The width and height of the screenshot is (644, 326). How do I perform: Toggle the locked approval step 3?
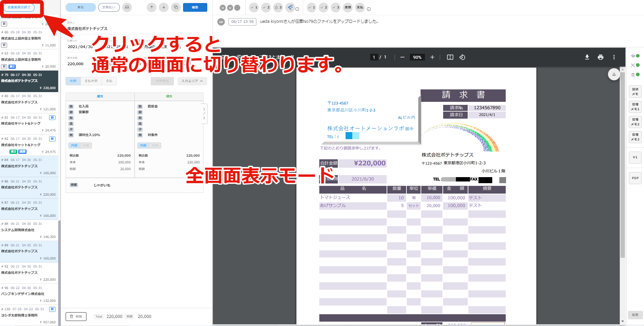(278, 7)
